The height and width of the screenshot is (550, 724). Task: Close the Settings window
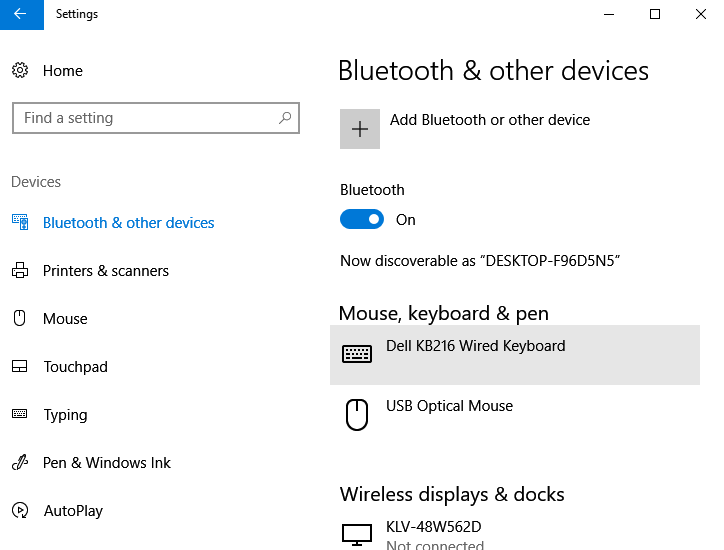point(700,14)
